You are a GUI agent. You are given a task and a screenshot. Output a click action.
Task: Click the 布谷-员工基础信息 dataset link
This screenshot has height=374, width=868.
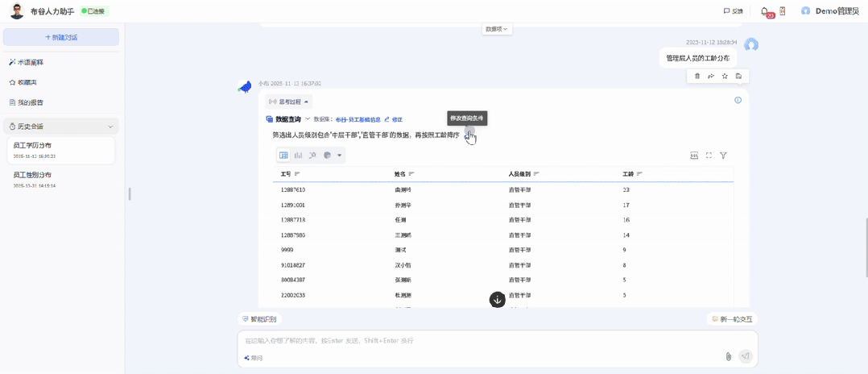pyautogui.click(x=358, y=119)
